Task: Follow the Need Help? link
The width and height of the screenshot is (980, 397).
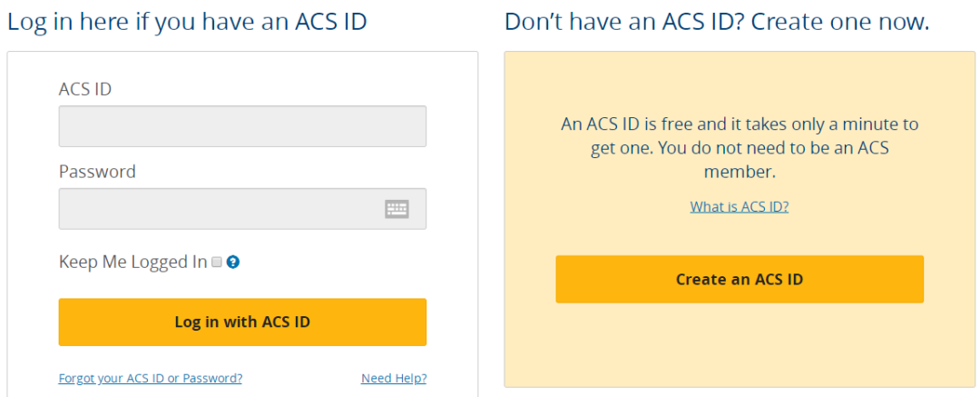Action: tap(394, 378)
